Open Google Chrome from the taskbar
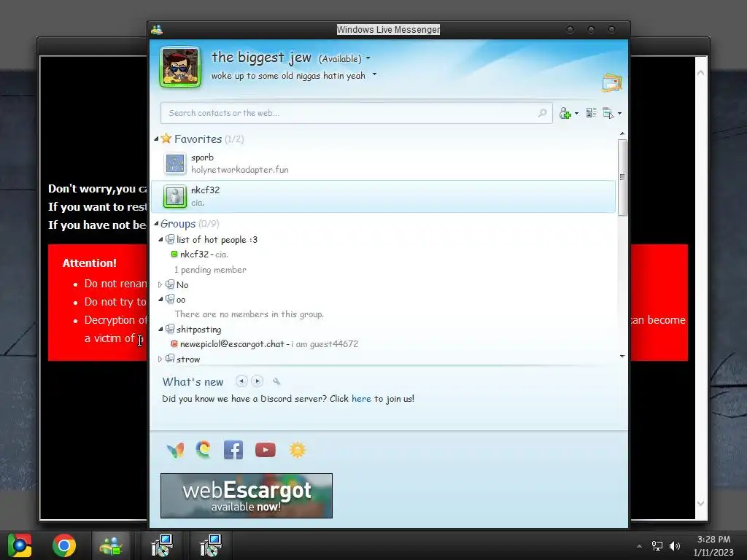Screen dimensions: 747x560 [64, 545]
